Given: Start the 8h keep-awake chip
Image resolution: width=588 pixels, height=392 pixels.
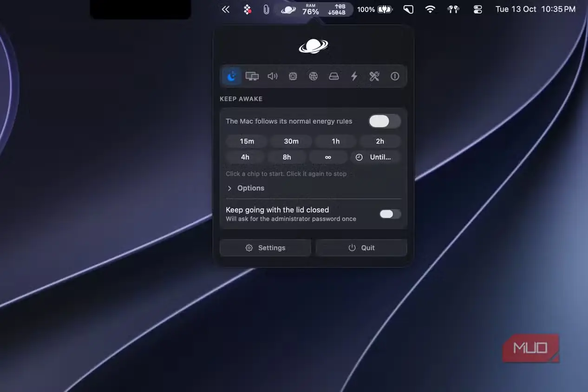Looking at the screenshot, I should 287,157.
